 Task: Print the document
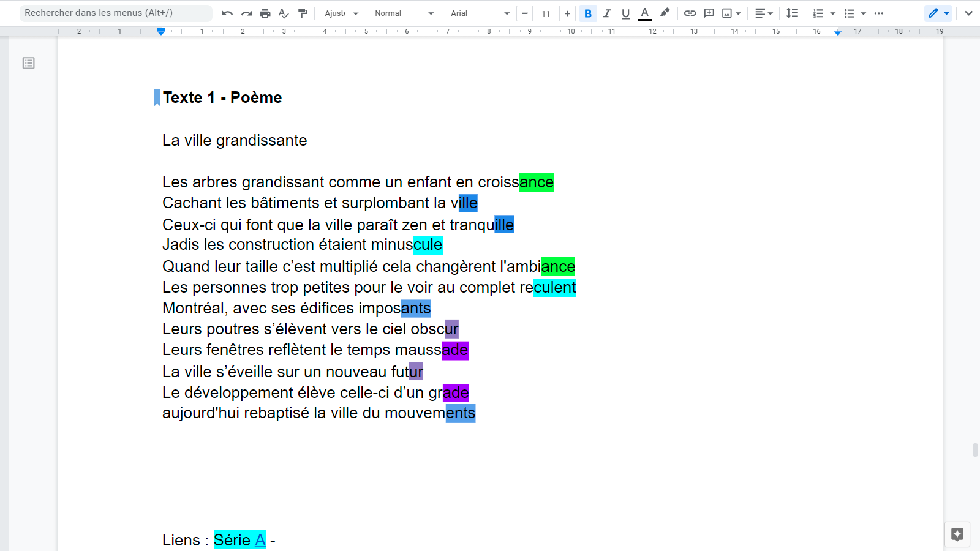265,13
